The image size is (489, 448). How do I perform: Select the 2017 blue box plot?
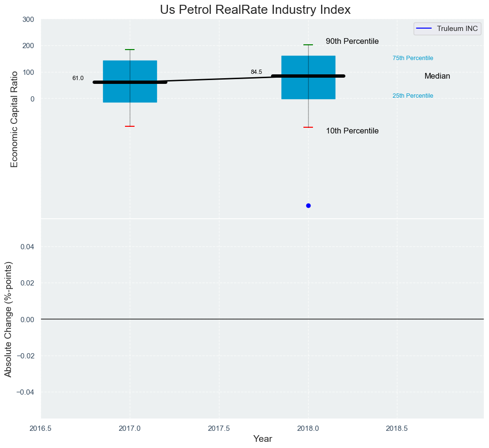click(x=130, y=93)
